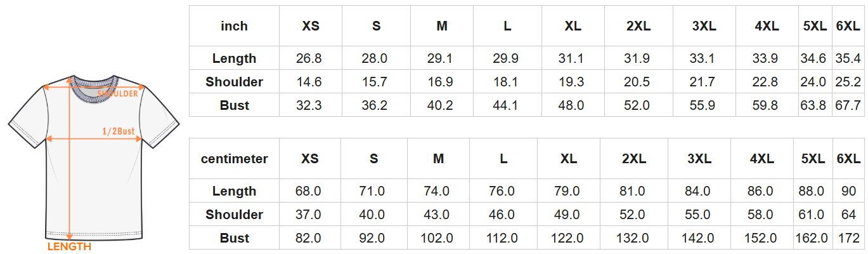Viewport: 868px width, 254px height.
Task: Click the 3XL header in centimeter table
Action: [699, 159]
